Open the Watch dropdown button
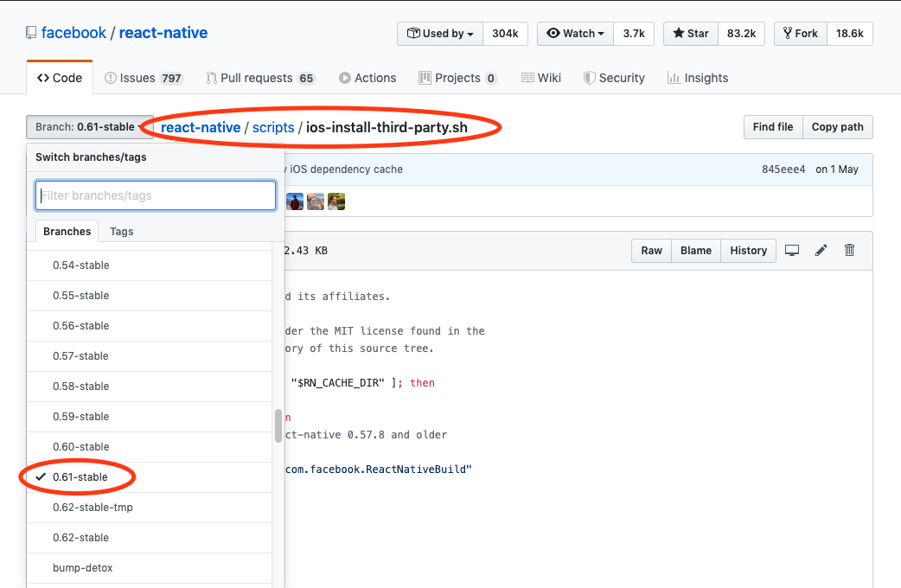Viewport: 901px width, 588px height. coord(575,34)
